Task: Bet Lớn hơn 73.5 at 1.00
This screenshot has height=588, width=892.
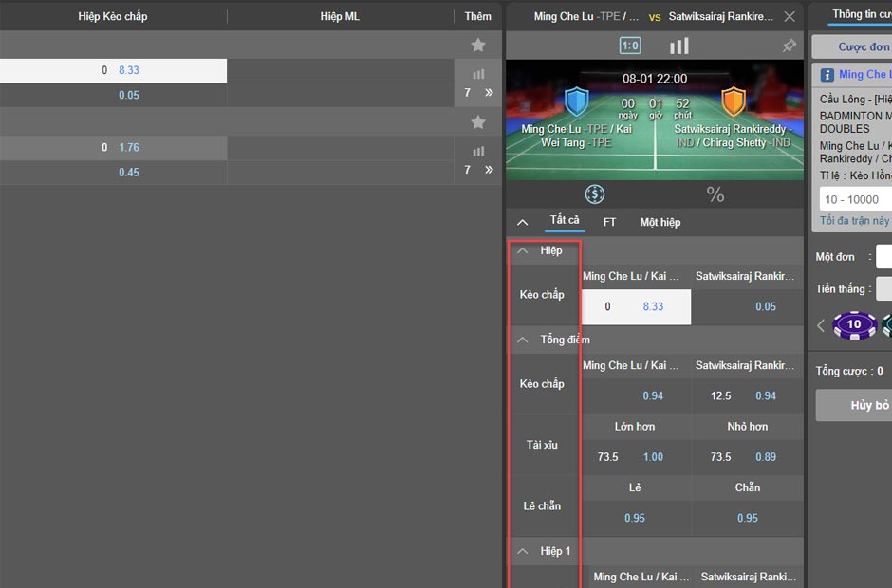Action: tap(636, 456)
